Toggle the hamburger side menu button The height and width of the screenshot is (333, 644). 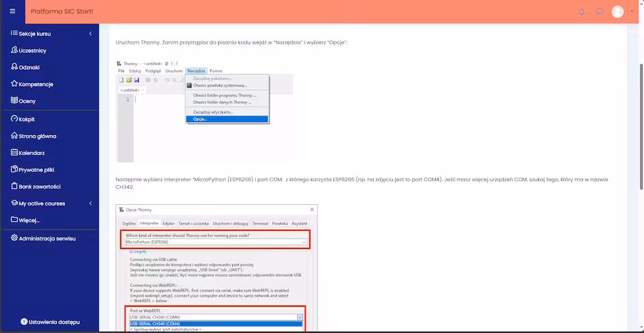tap(12, 11)
